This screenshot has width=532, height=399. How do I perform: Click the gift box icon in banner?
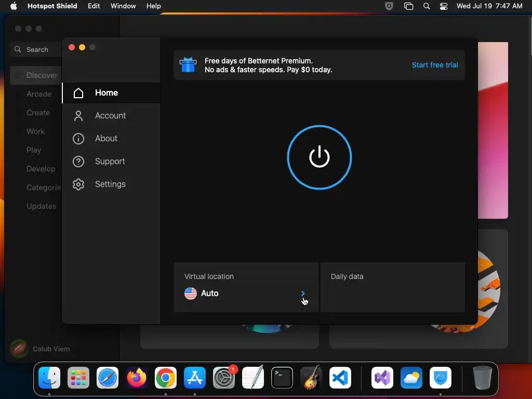[x=188, y=64]
